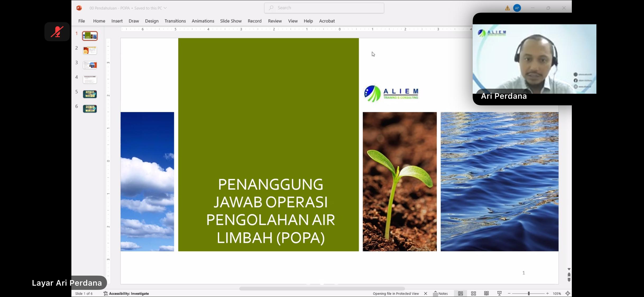Open the Slide Show ribbon tab
This screenshot has height=297, width=644.
[x=231, y=21]
